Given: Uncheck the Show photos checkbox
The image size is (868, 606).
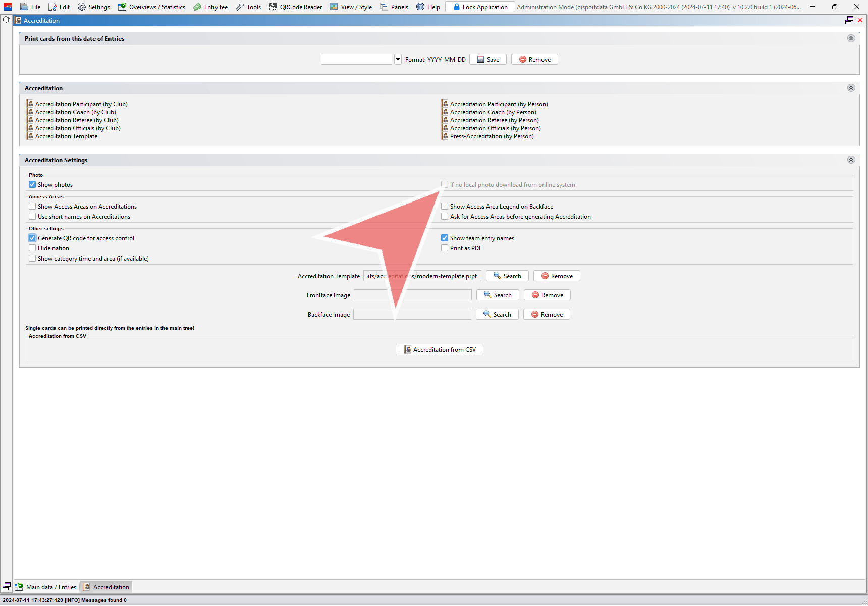Looking at the screenshot, I should [x=33, y=185].
